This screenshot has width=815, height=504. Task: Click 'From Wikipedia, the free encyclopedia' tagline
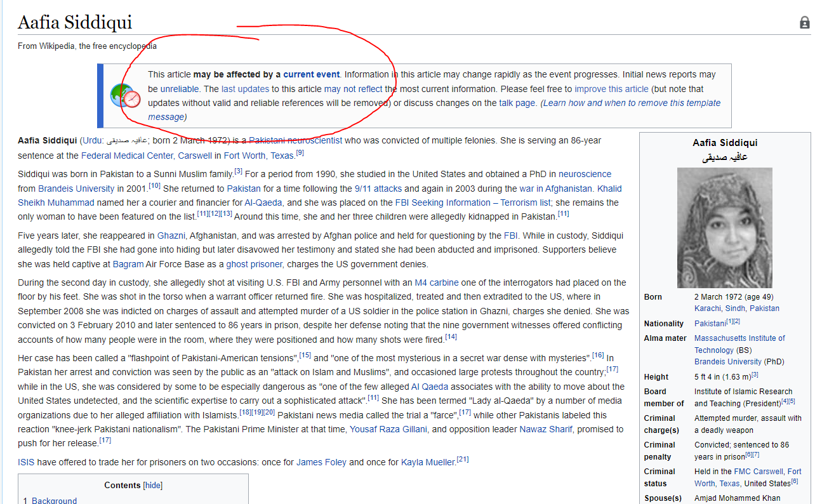click(87, 46)
